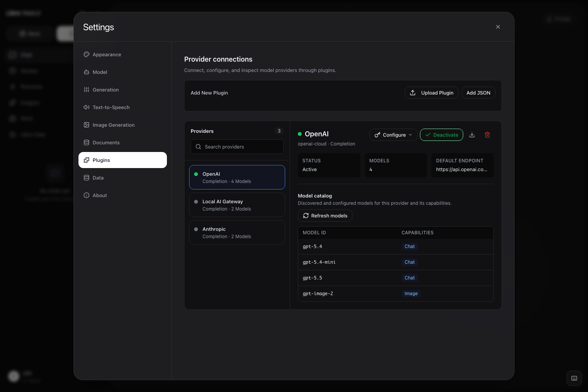Screen dimensions: 588x392
Task: Open Text-to-Speech settings
Action: click(x=122, y=107)
